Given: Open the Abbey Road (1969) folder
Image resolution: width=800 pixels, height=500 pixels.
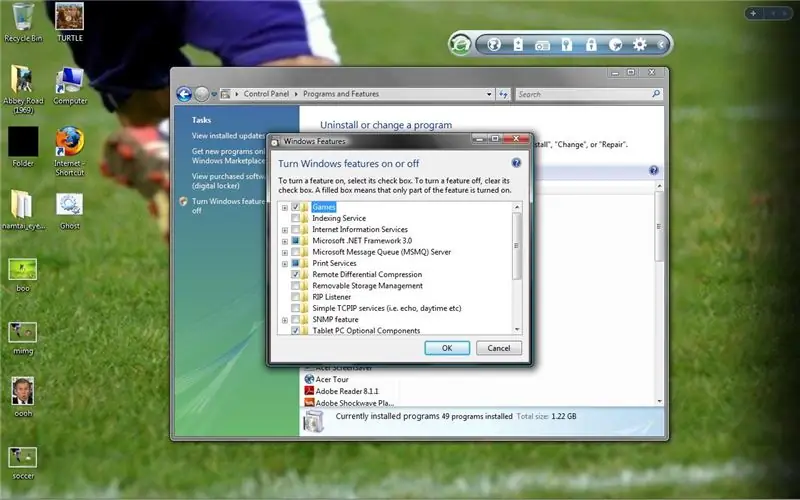Looking at the screenshot, I should click(x=22, y=89).
